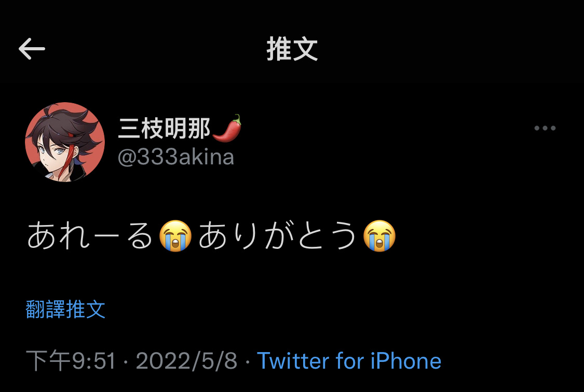Open the Twitter for iPhone source link
The width and height of the screenshot is (584, 392).
(349, 361)
